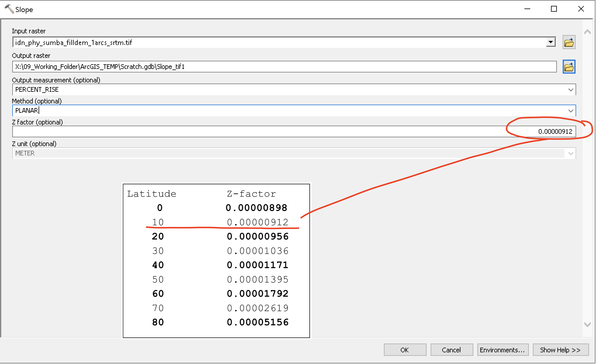
Task: Expand the PLANAR method dropdown
Action: tap(570, 111)
